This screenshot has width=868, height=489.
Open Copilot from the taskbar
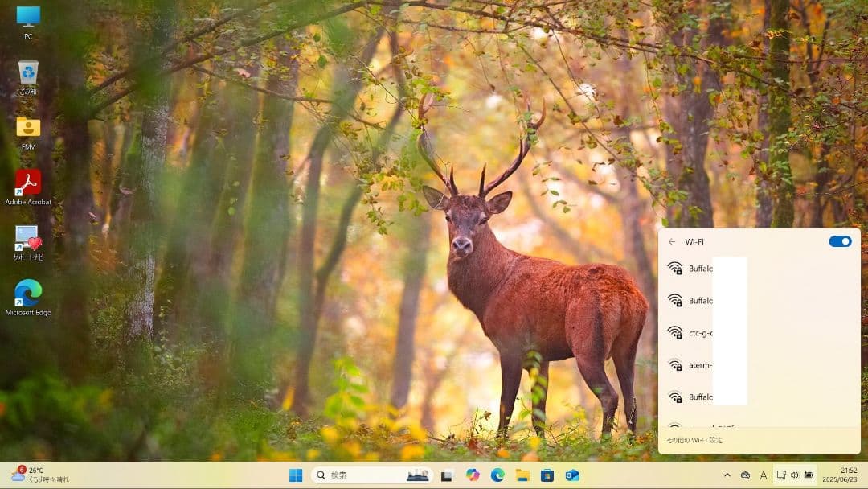click(x=473, y=475)
